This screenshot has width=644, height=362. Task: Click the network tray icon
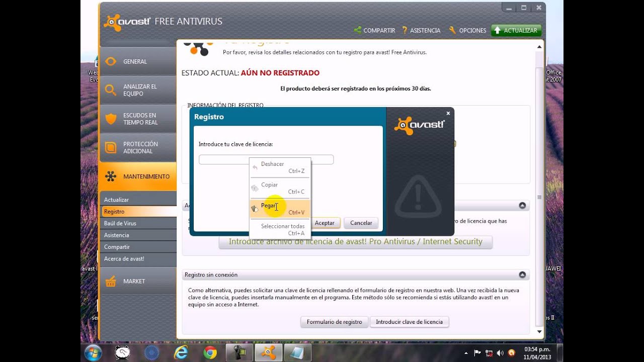(489, 353)
